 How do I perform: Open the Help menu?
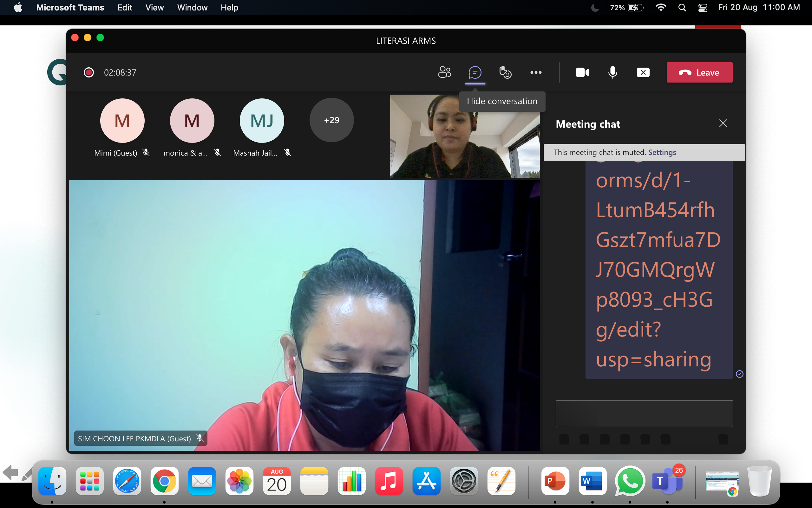point(230,7)
